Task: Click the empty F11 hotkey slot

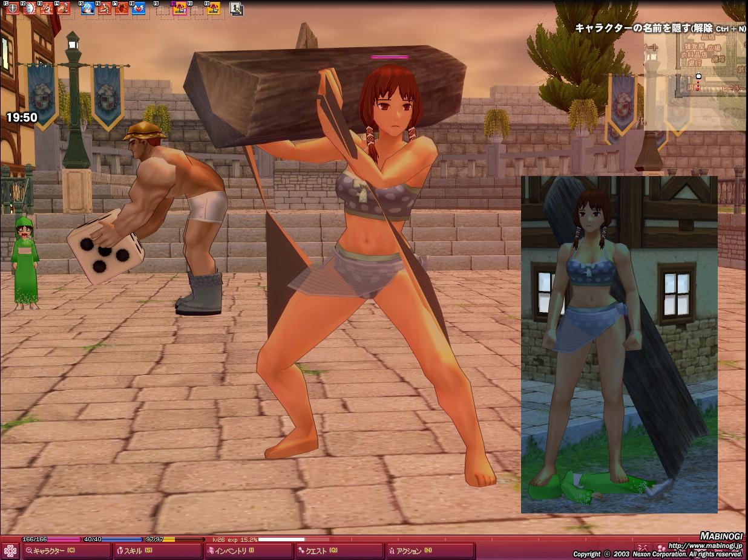Action: [197, 8]
